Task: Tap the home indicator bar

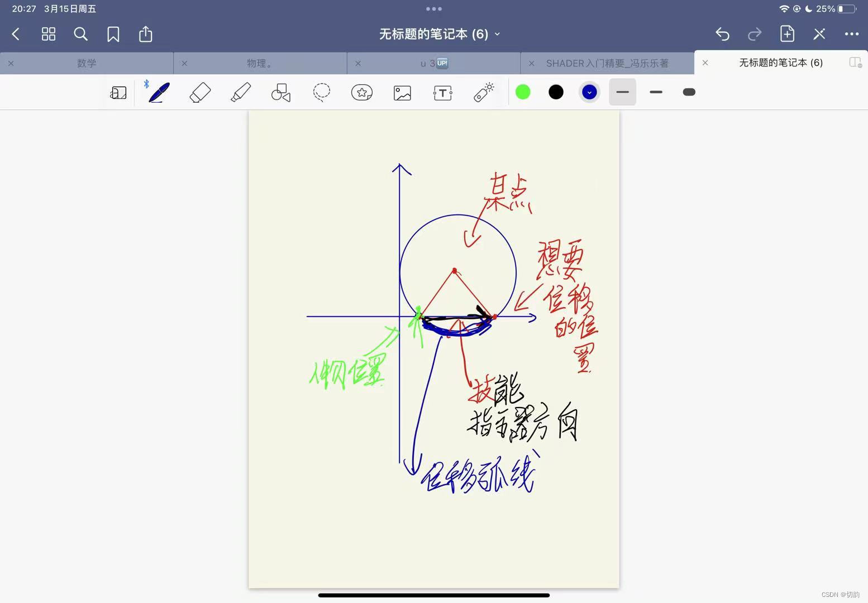Action: 434,595
